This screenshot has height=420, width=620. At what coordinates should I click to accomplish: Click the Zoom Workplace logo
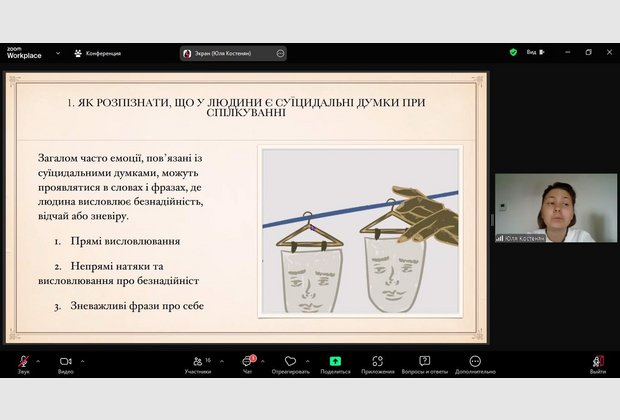23,53
